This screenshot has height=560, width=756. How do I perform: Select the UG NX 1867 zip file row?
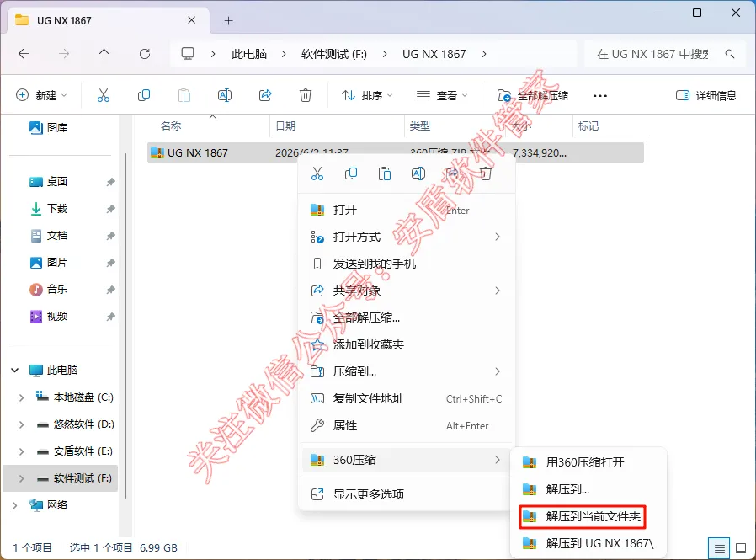[396, 153]
